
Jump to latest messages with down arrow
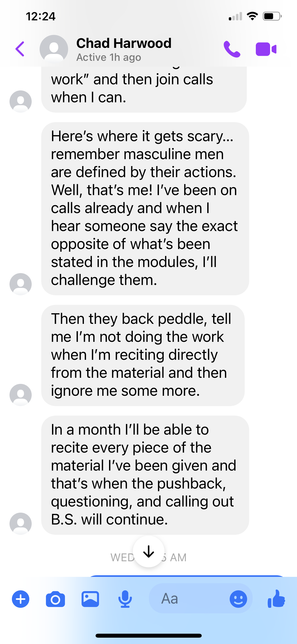149,551
